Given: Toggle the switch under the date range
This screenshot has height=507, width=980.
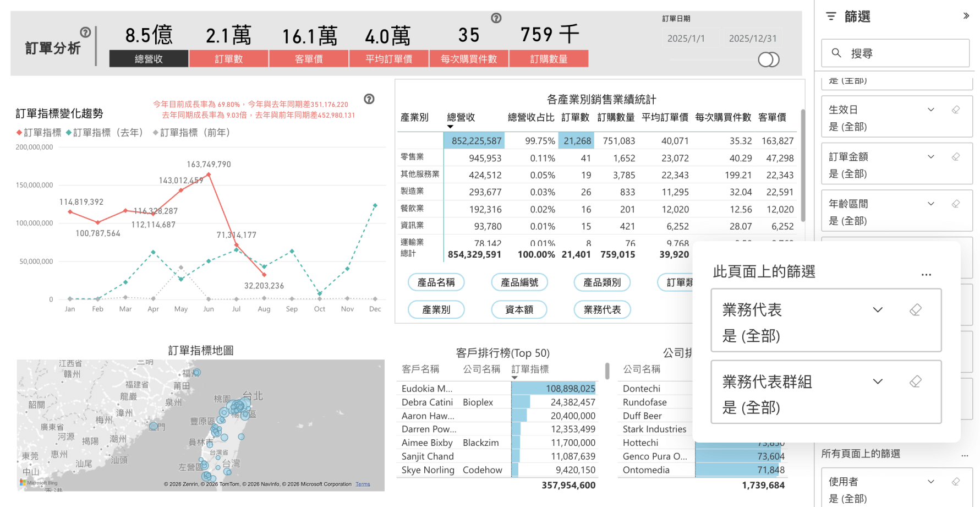Looking at the screenshot, I should click(x=768, y=59).
